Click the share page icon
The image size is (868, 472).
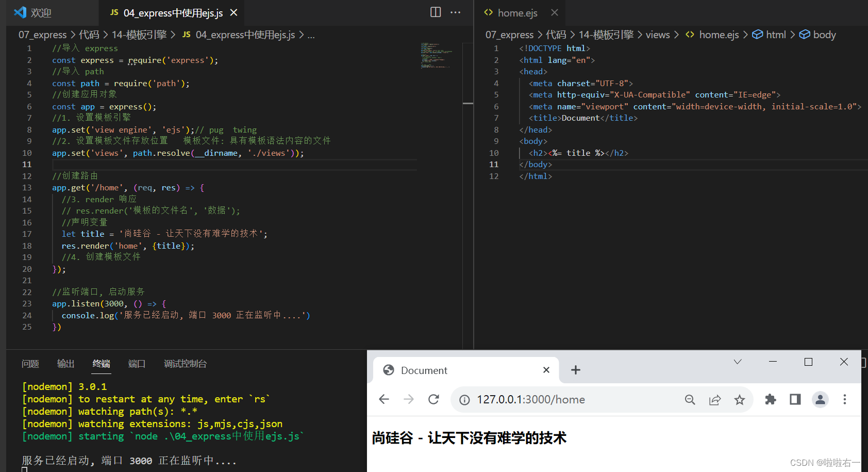coord(715,400)
